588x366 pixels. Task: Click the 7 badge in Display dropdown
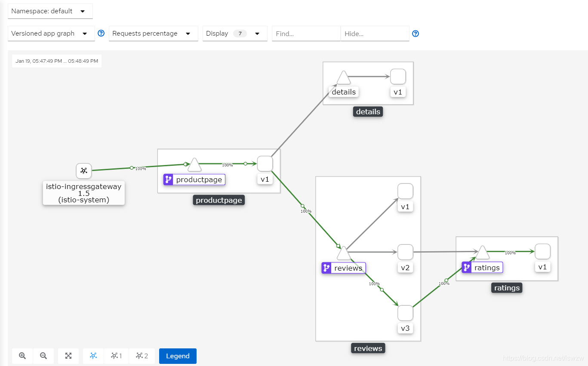click(x=240, y=34)
